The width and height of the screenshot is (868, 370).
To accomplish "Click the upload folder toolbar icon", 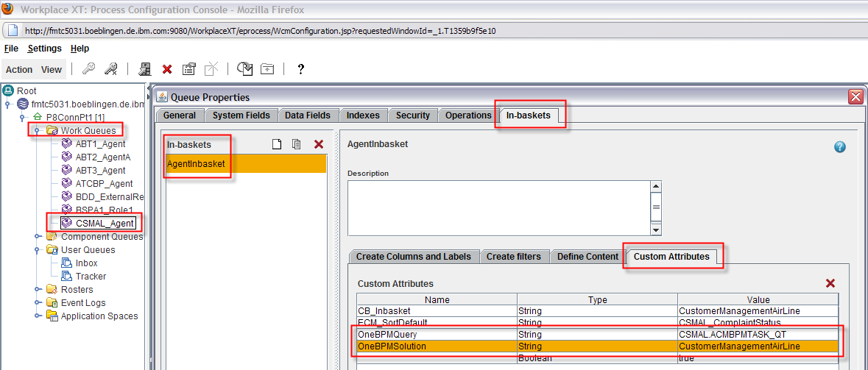I will (267, 68).
